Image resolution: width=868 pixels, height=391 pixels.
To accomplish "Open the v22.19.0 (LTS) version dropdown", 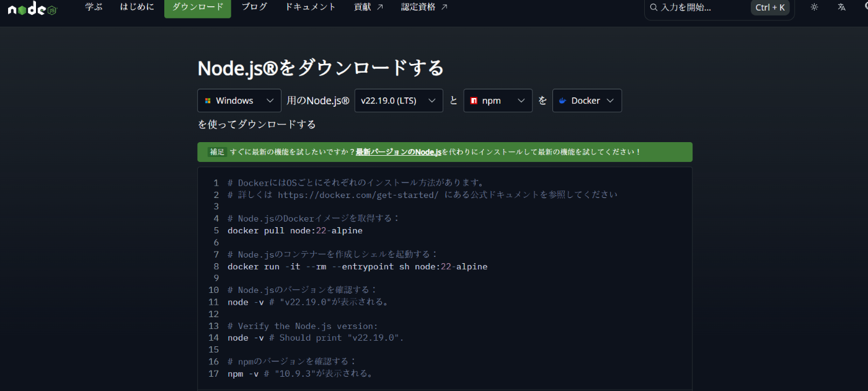I will pos(399,101).
